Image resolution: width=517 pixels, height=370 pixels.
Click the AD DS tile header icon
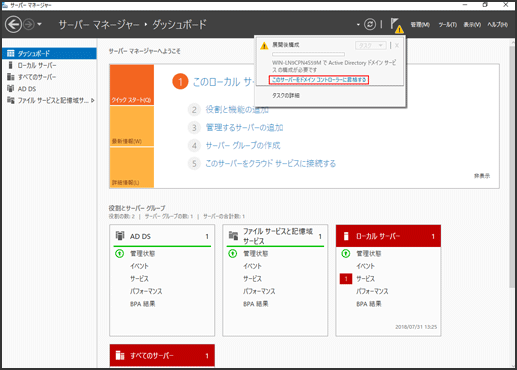(x=120, y=236)
